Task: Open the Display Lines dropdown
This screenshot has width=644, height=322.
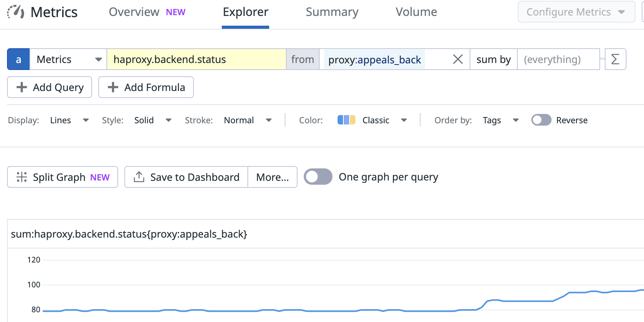Action: coord(69,121)
